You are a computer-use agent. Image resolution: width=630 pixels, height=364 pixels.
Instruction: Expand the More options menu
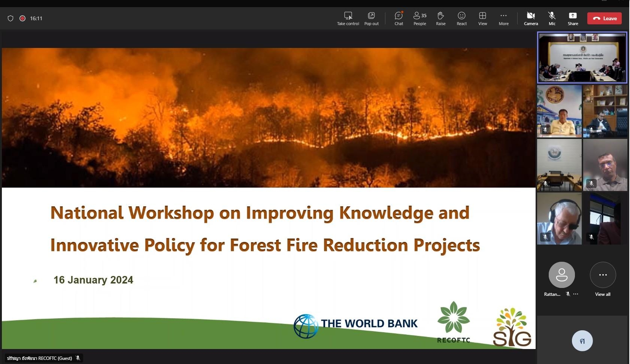tap(503, 16)
